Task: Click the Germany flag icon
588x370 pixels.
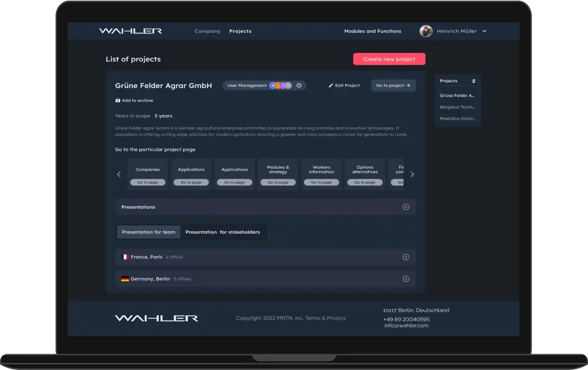Action: coord(125,279)
